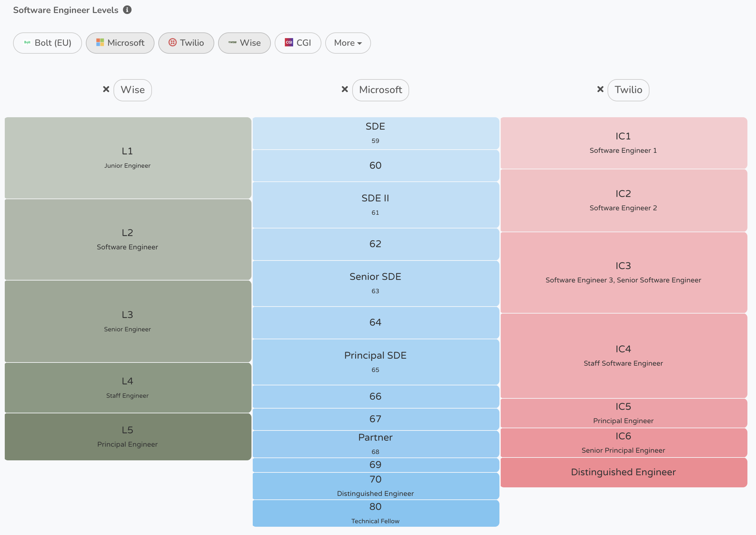Click the Wise column header pill
756x535 pixels.
(x=133, y=90)
